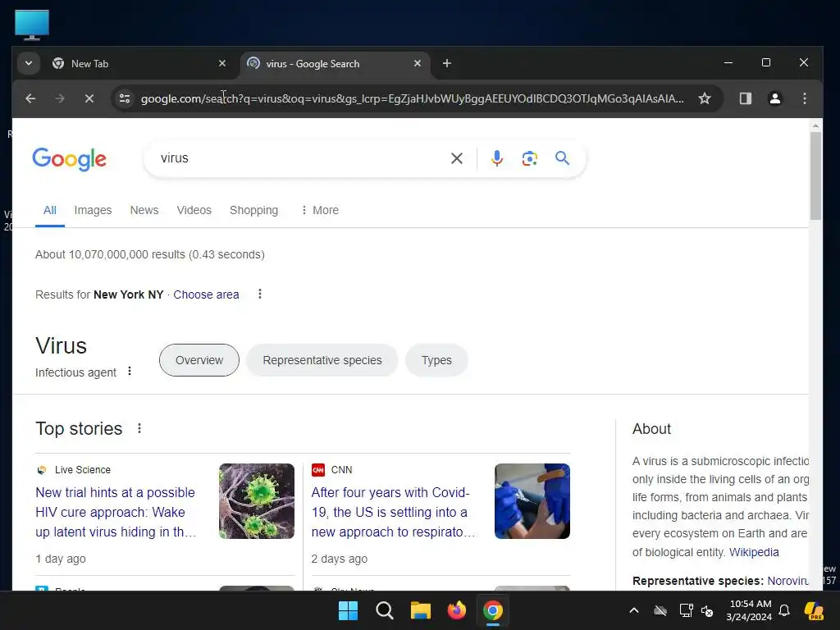This screenshot has height=630, width=840.
Task: Click the magnifier search button
Action: point(562,158)
